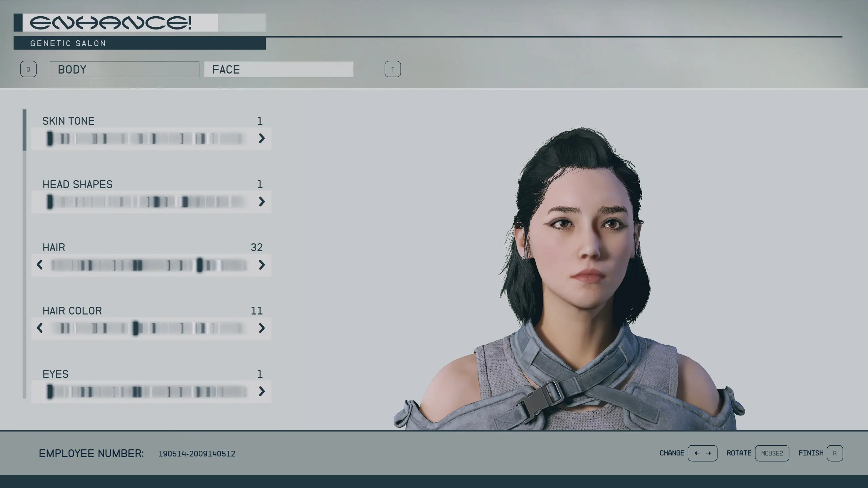
Task: Click the Skin Tone slider track
Action: coord(147,138)
